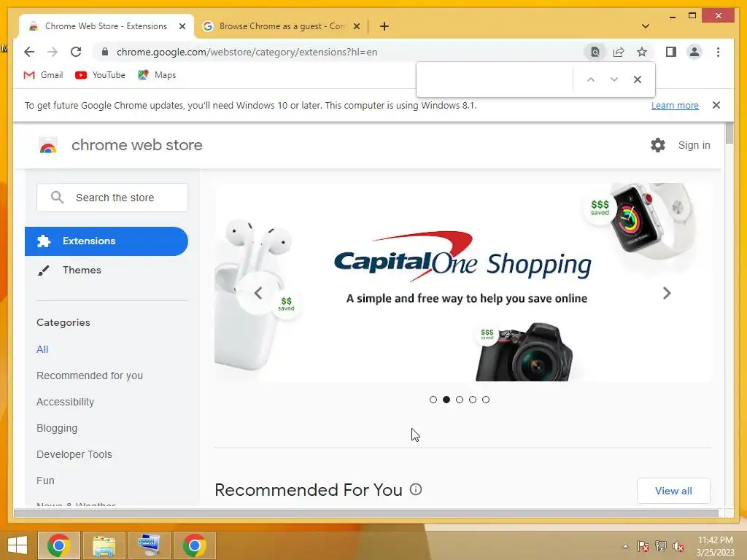
Task: Select the second carousel dot
Action: (x=446, y=400)
